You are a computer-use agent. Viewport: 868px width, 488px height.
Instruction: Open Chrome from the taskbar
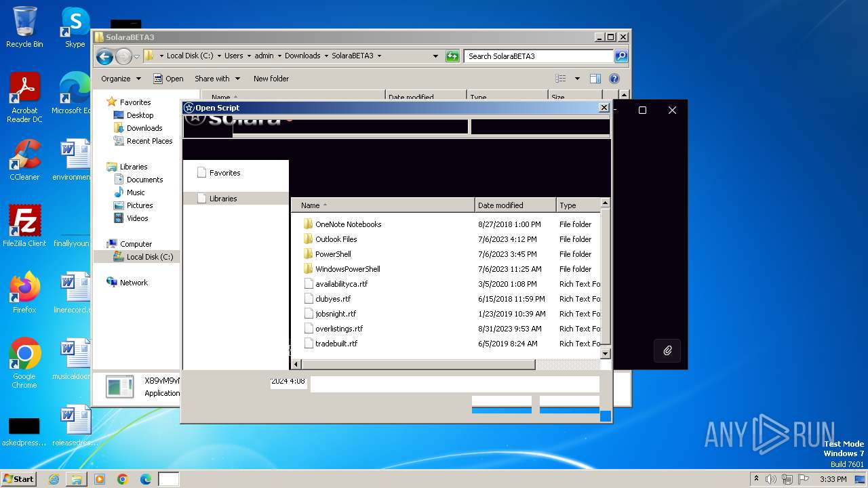tap(123, 479)
